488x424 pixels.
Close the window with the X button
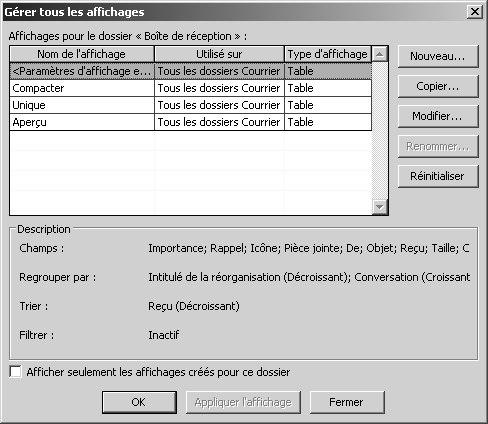point(474,12)
